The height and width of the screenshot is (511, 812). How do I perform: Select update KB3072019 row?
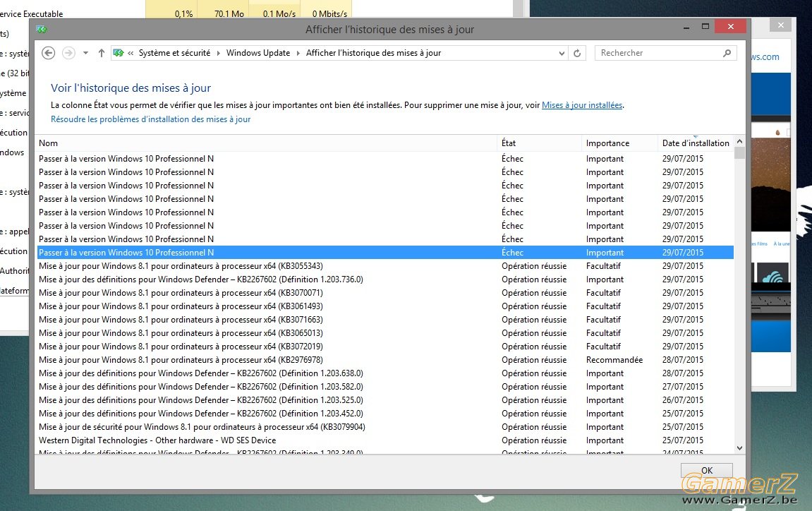(x=384, y=347)
